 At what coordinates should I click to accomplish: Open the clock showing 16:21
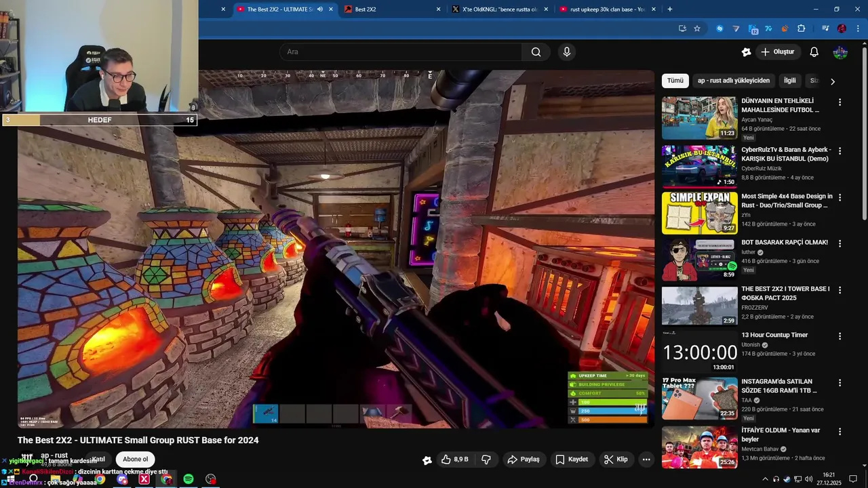point(829,479)
